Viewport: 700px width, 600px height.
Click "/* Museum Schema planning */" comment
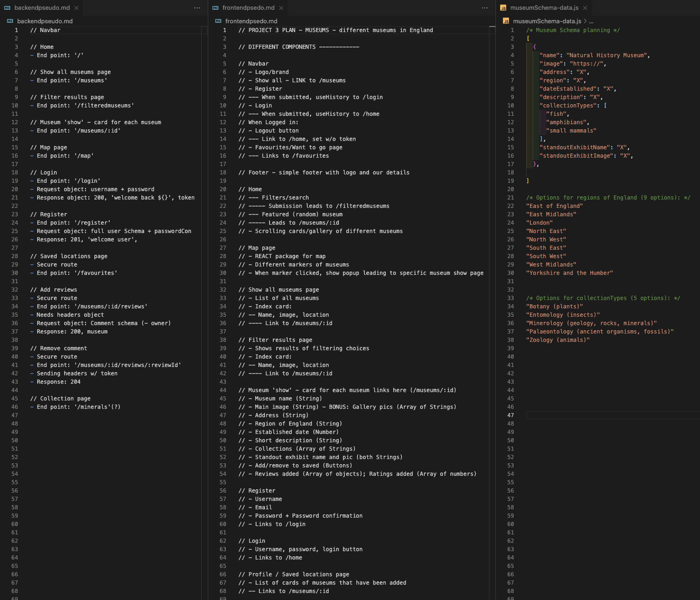coord(573,30)
